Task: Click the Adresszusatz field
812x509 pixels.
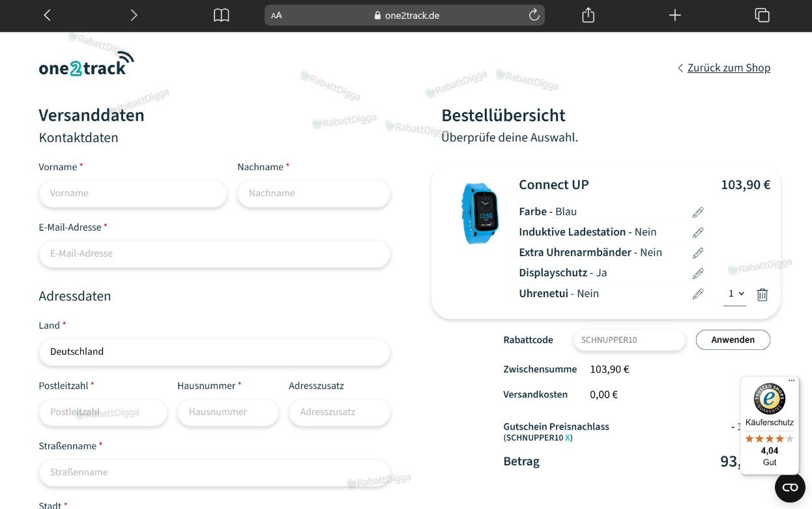Action: click(x=340, y=413)
